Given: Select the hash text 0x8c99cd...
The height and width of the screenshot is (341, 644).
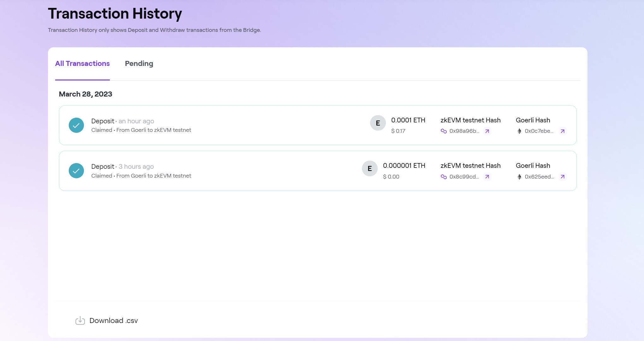Looking at the screenshot, I should coord(464,177).
